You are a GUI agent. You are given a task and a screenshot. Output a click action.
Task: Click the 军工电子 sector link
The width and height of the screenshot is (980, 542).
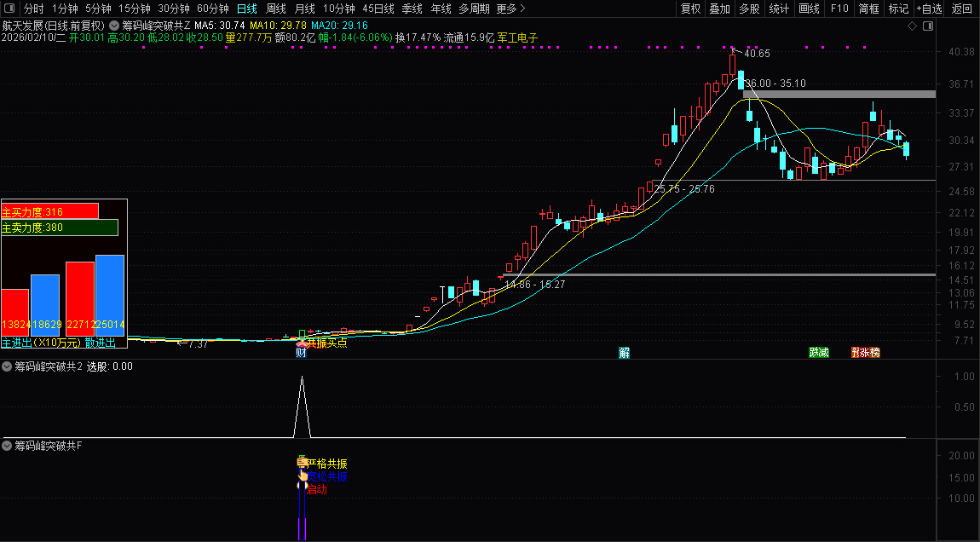coord(517,37)
